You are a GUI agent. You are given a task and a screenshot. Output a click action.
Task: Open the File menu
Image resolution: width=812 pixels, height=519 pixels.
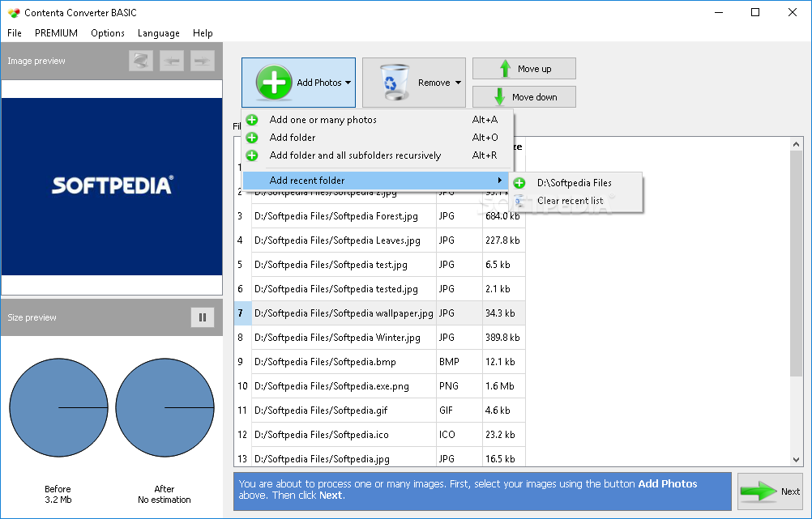[x=15, y=33]
